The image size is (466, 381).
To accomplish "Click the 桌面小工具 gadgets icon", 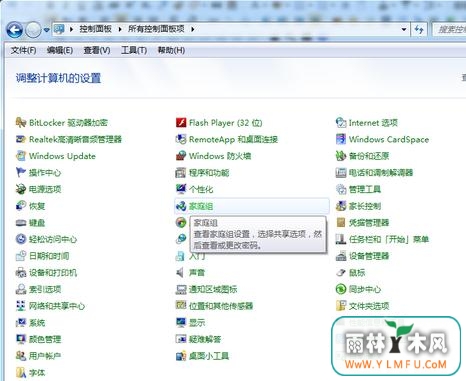I will click(x=181, y=356).
